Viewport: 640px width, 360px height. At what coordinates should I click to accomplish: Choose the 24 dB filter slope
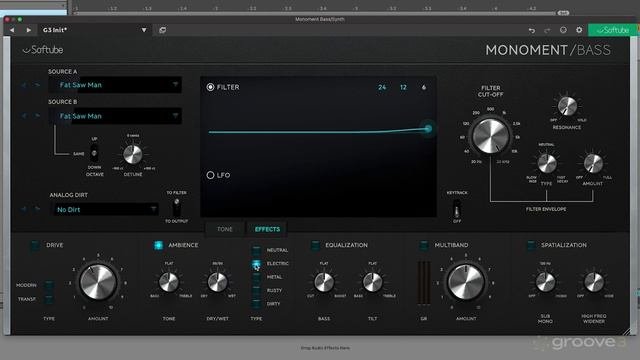click(382, 87)
